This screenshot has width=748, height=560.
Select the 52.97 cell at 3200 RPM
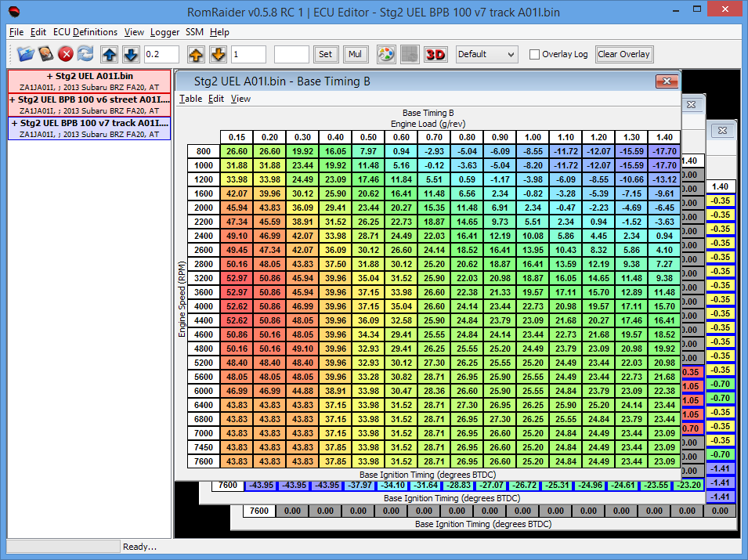pyautogui.click(x=236, y=278)
